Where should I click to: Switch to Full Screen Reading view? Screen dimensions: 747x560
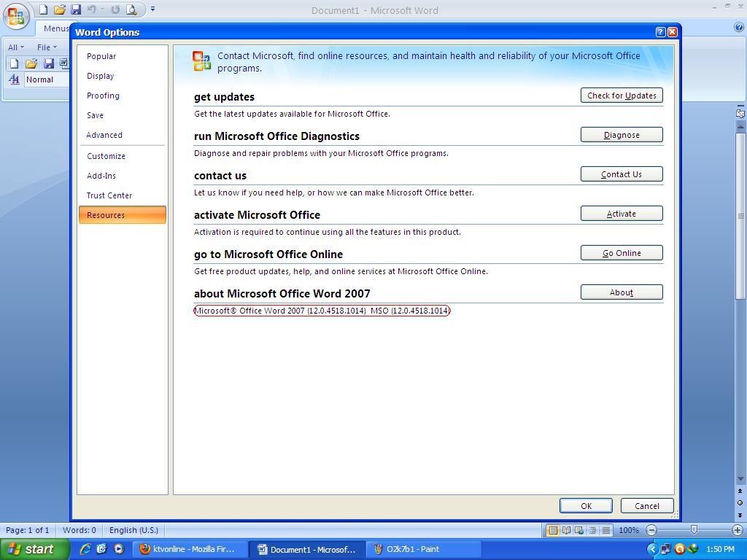pos(566,530)
